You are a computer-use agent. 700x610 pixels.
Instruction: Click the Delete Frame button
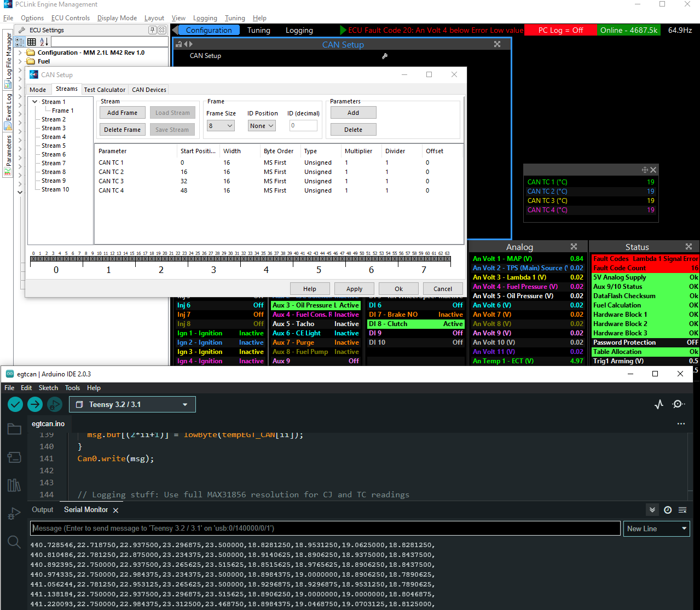(x=123, y=130)
